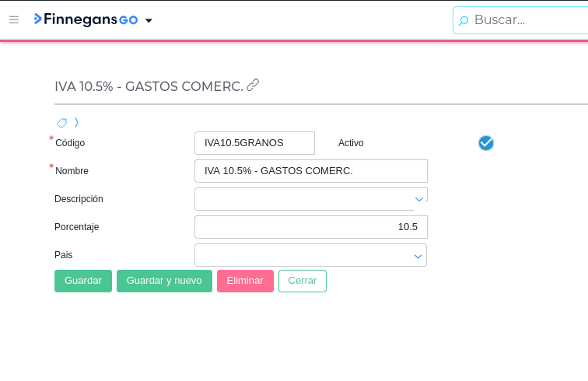Click into the Nombre text field
Screen dimensions: 588x381
click(x=311, y=171)
